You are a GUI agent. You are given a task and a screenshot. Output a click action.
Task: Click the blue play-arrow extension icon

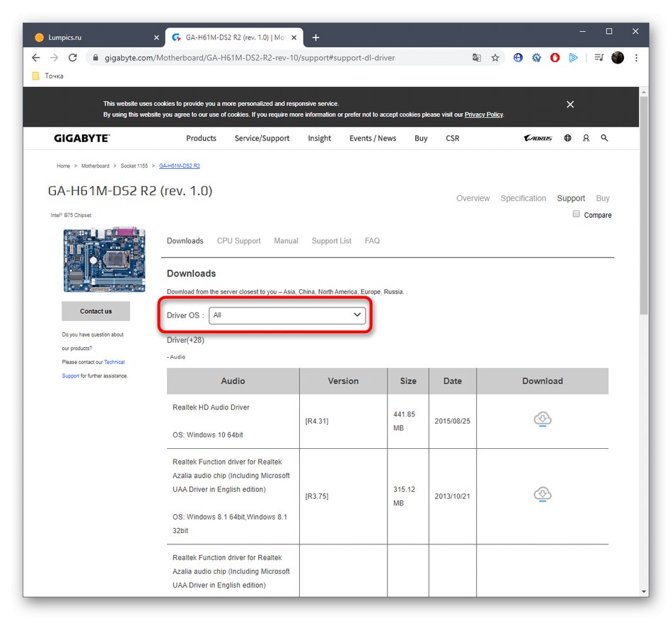[x=574, y=58]
